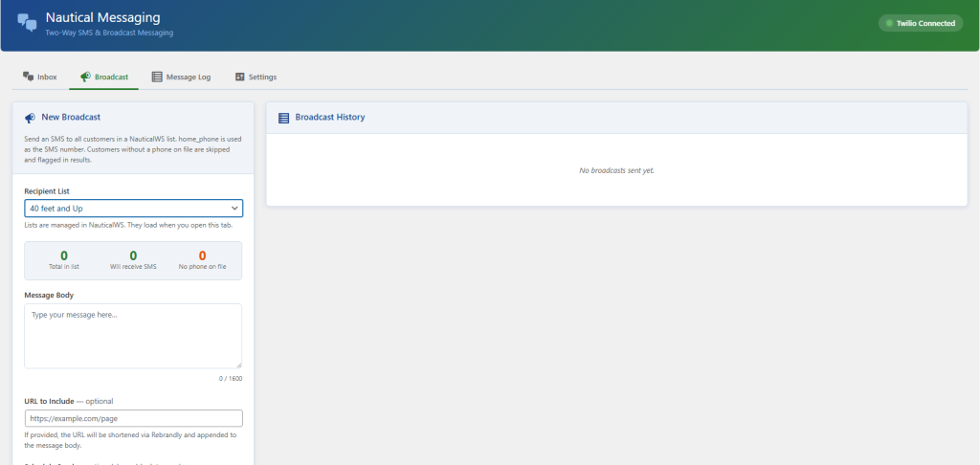
Task: Click the Broadcast tab megaphone icon
Action: (85, 77)
